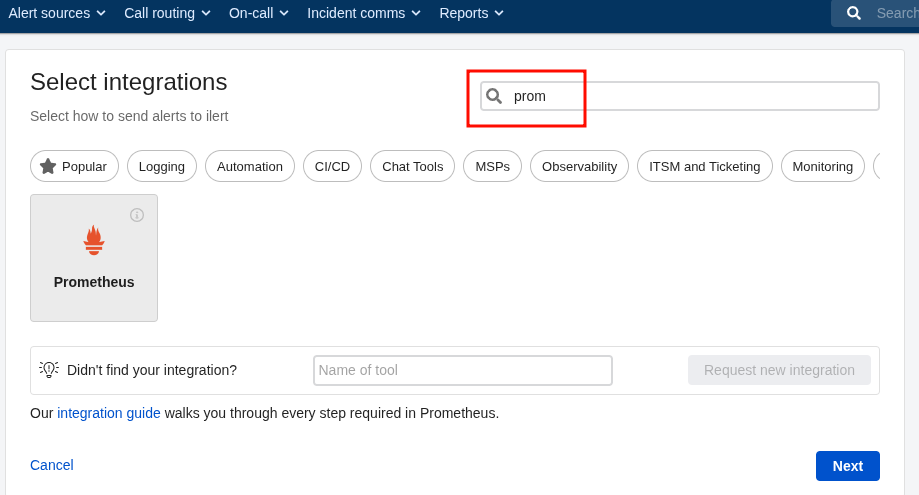
Task: Select the Popular star filter chip
Action: [74, 166]
